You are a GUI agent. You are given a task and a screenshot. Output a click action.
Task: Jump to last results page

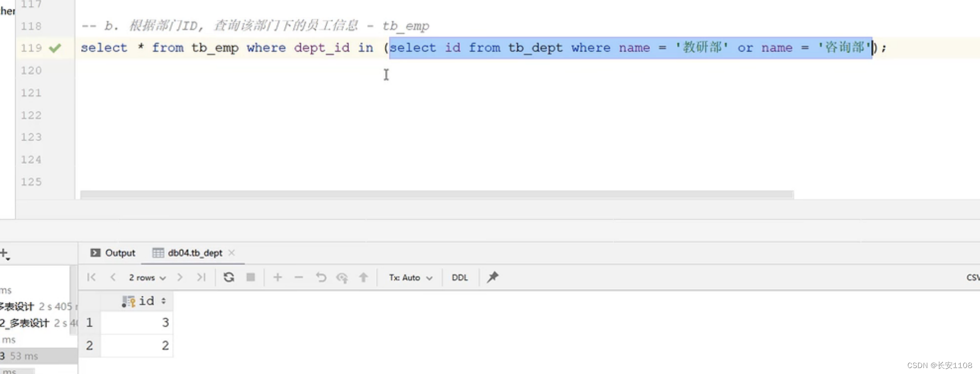coord(201,277)
